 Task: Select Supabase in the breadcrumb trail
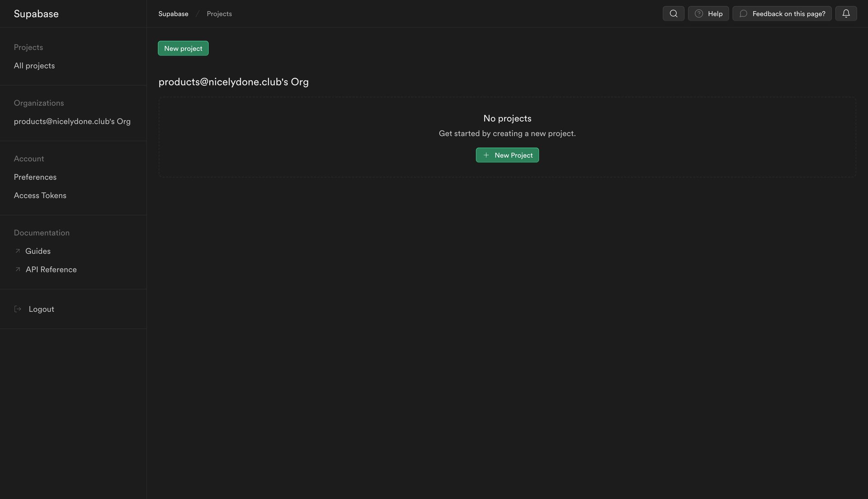point(173,13)
